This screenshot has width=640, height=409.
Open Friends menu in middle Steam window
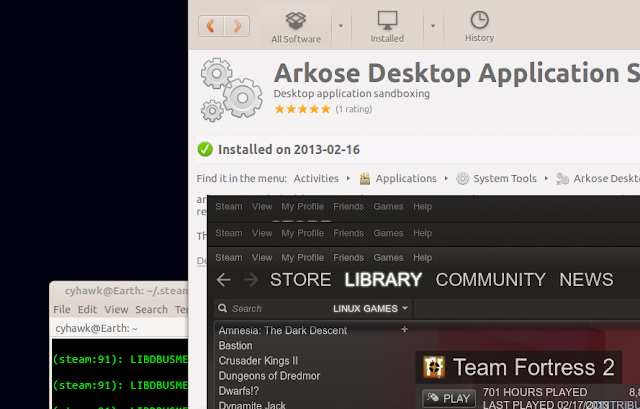[348, 233]
